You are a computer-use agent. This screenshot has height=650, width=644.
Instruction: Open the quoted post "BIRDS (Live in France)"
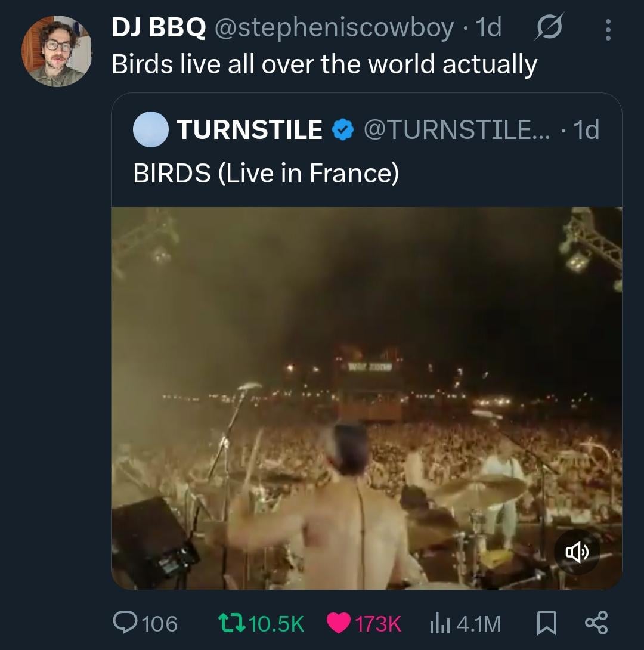[266, 174]
